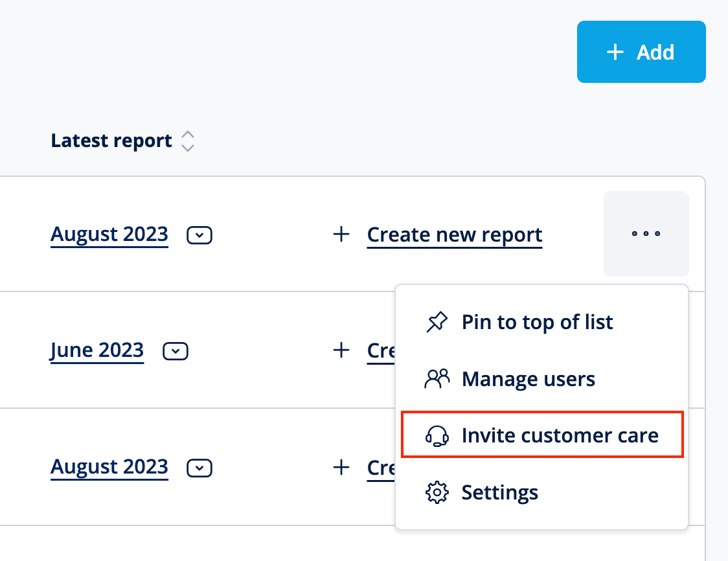Click the plus icon on the June 2023 row

(341, 350)
